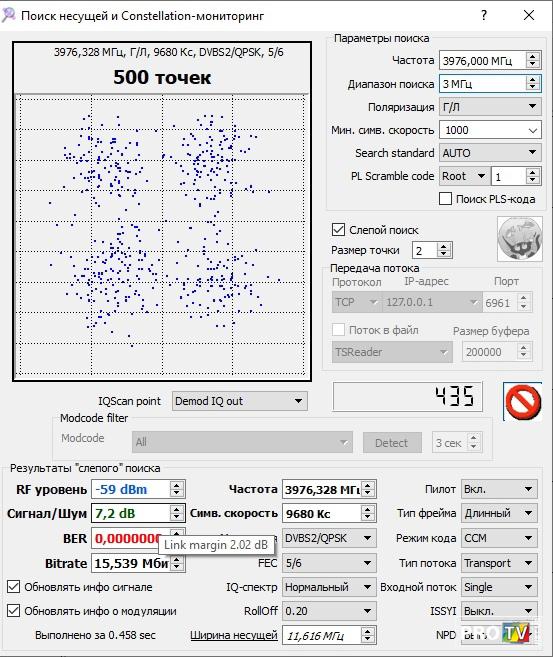
Task: Click the cat globe logo image
Action: click(519, 239)
